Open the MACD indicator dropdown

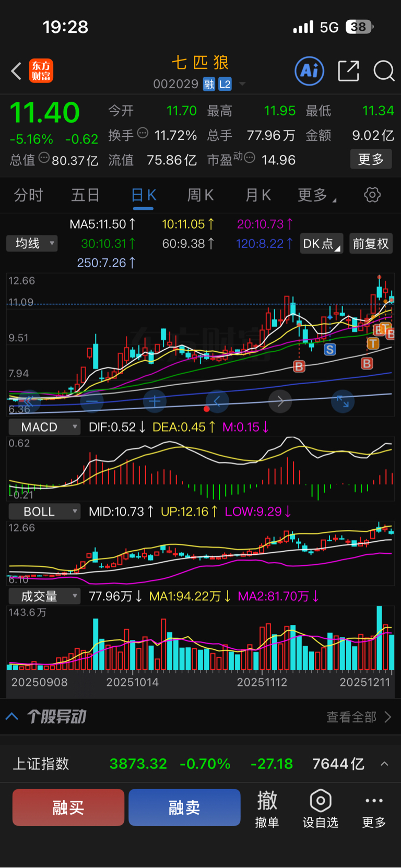tap(44, 427)
